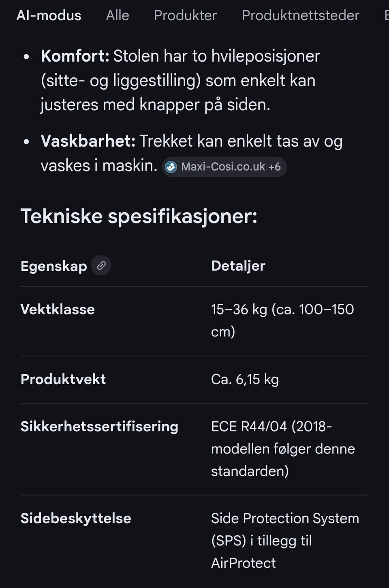
Task: Open the Maxi-Cosi.co.uk +6 sources chip
Action: click(230, 167)
